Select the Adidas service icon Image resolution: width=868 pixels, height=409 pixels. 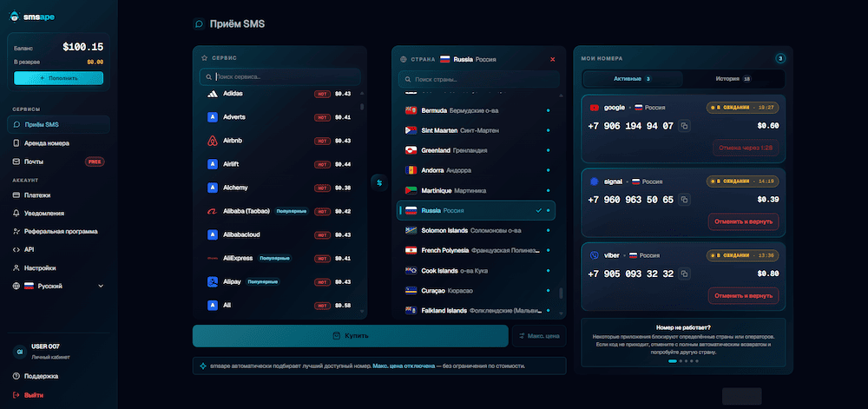point(212,94)
